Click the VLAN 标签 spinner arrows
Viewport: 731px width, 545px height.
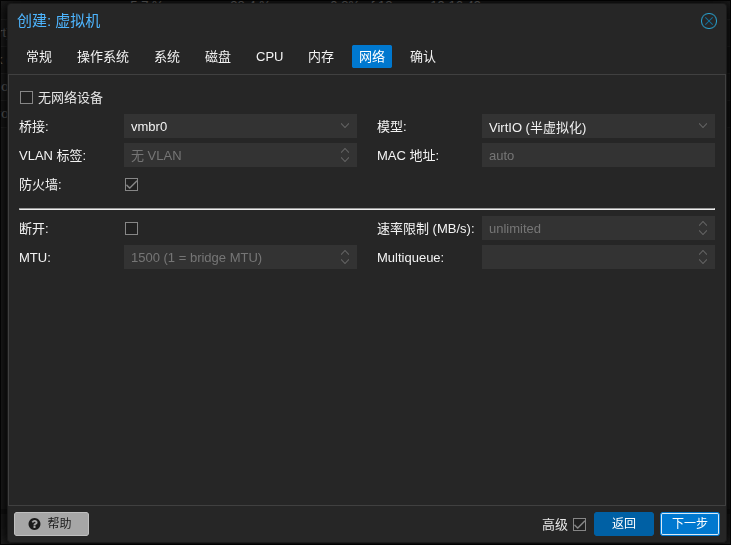(x=344, y=155)
